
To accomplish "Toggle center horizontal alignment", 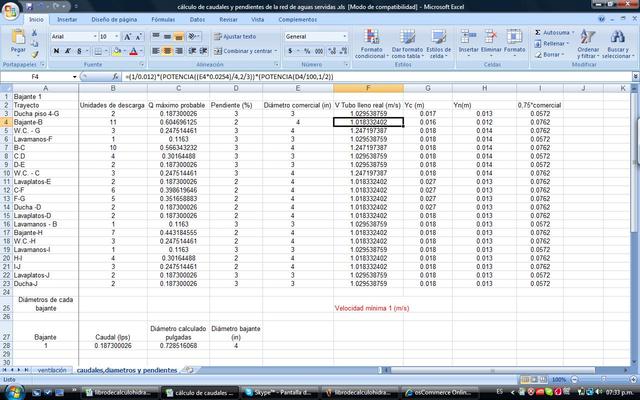I will pos(167,51).
